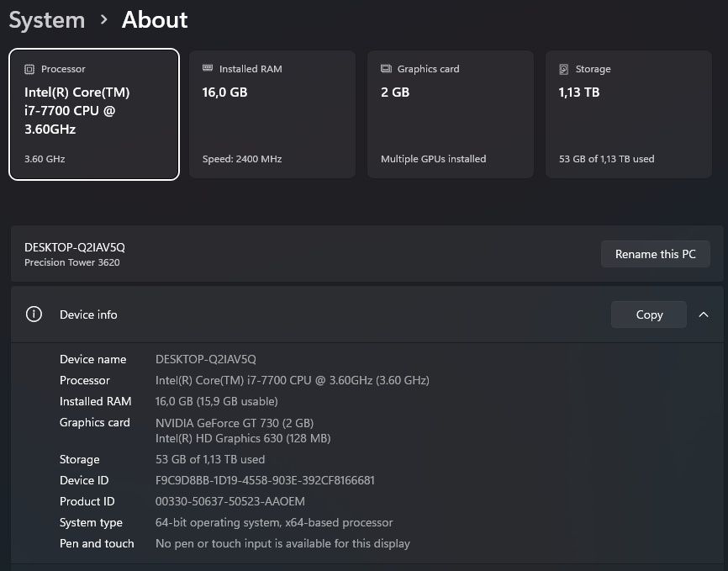Copy the device info

(x=649, y=315)
